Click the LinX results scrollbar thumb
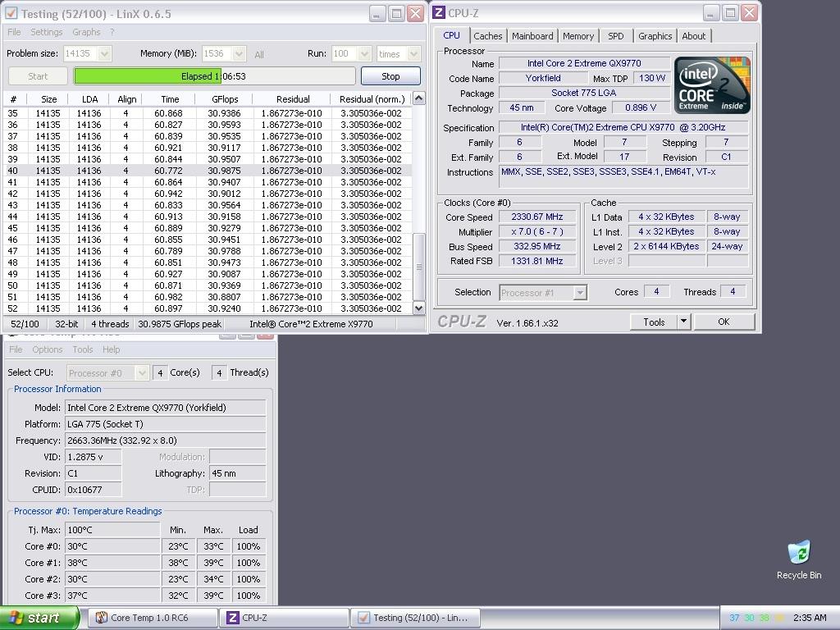This screenshot has height=630, width=840. pyautogui.click(x=419, y=267)
